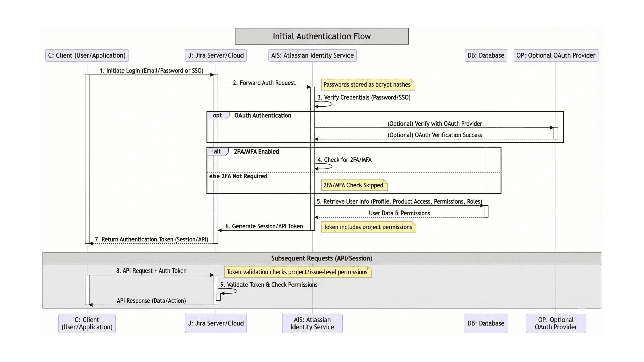Select the alt fragment label for 2FA/MFA Enabled
This screenshot has width=644, height=362.
217,151
